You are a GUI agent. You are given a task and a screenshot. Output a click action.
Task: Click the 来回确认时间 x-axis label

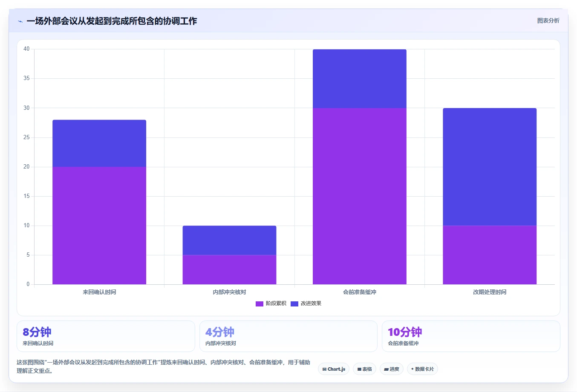(99, 292)
